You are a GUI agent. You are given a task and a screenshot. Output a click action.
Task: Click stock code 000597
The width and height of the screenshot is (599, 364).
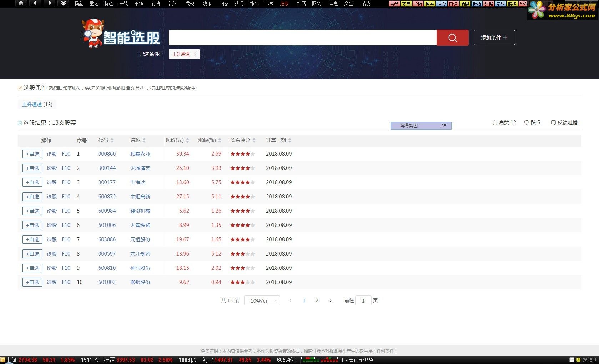[x=107, y=254]
